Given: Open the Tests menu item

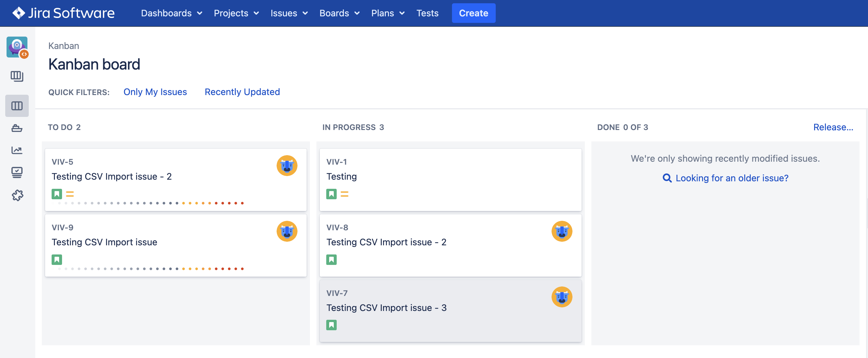Looking at the screenshot, I should click(427, 13).
